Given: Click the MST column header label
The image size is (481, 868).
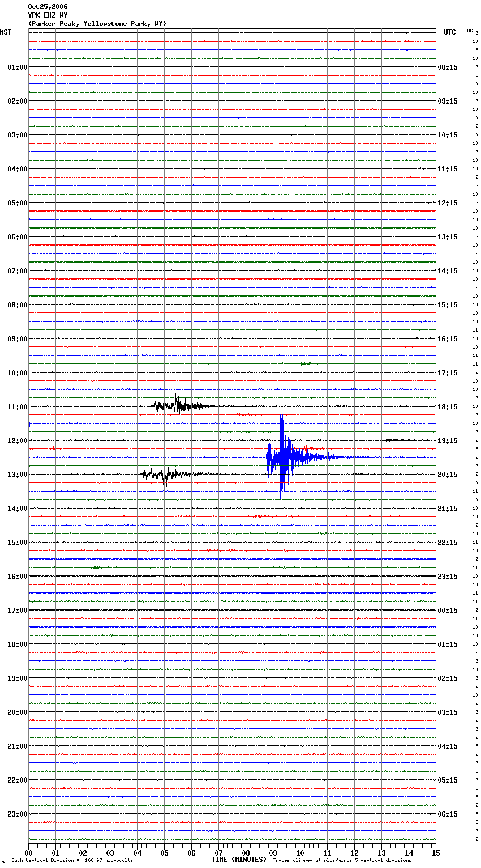Looking at the screenshot, I should coord(6,32).
